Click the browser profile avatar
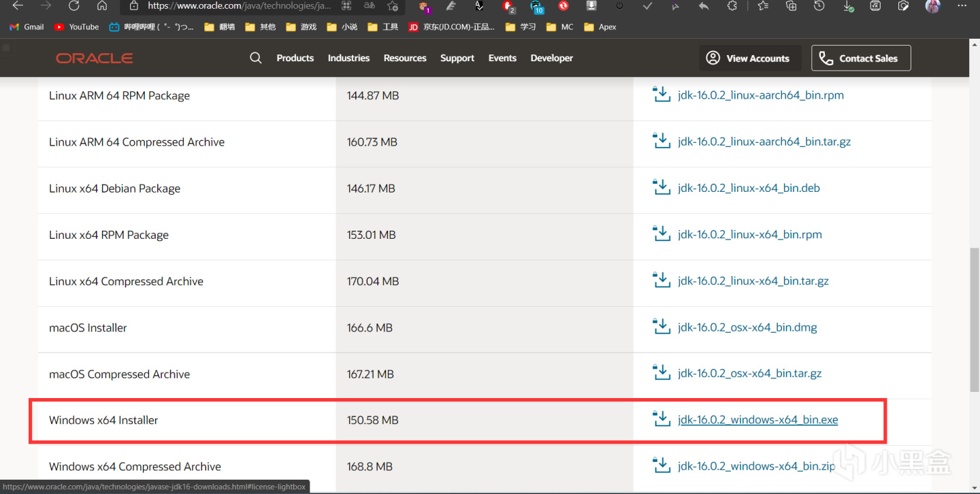 [x=932, y=5]
